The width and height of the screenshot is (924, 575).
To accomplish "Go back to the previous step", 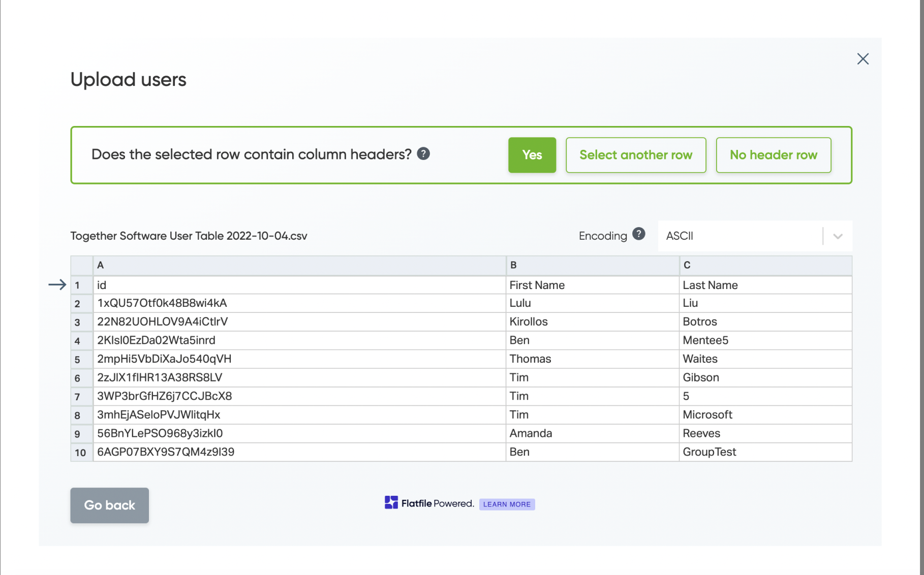I will coord(109,505).
